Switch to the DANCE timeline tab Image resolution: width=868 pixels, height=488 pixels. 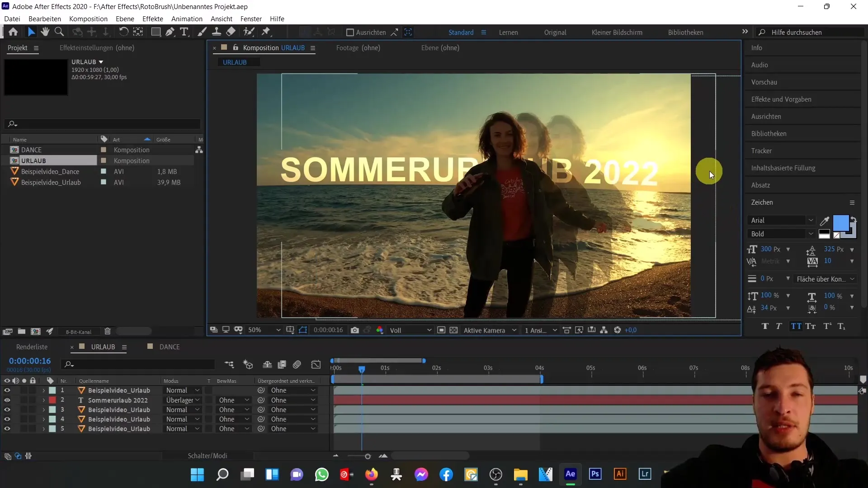pos(170,347)
